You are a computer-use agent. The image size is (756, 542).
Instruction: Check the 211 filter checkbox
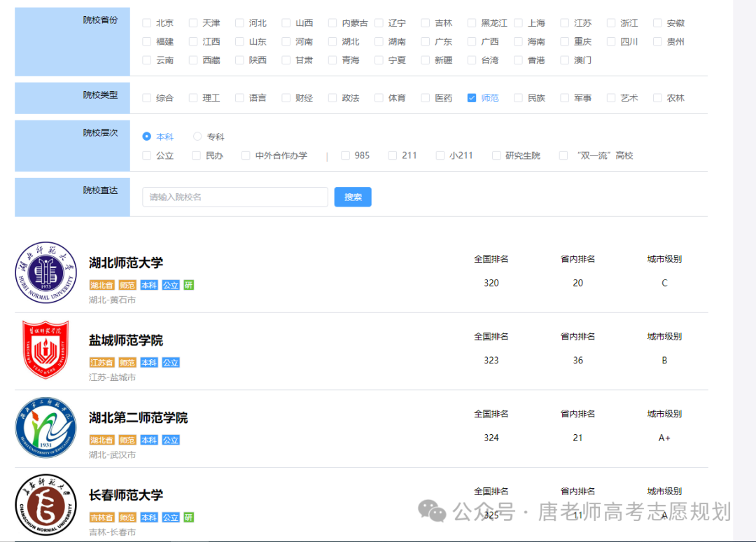393,155
